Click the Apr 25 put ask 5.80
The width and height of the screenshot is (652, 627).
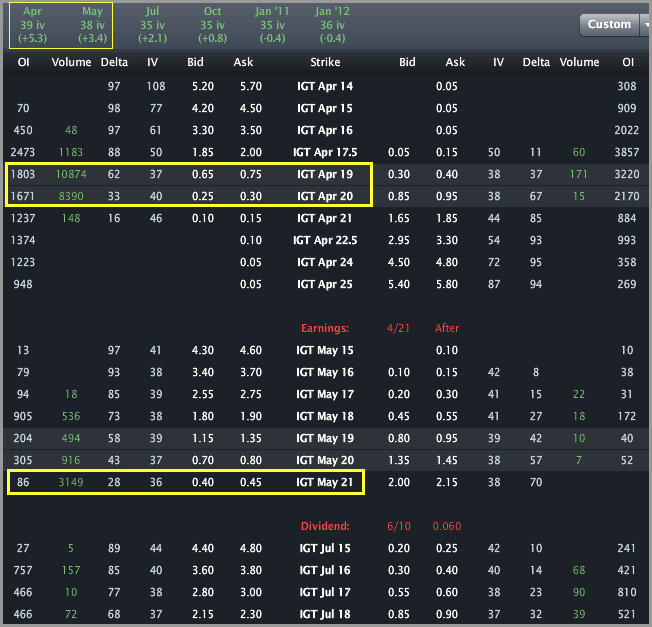[447, 284]
